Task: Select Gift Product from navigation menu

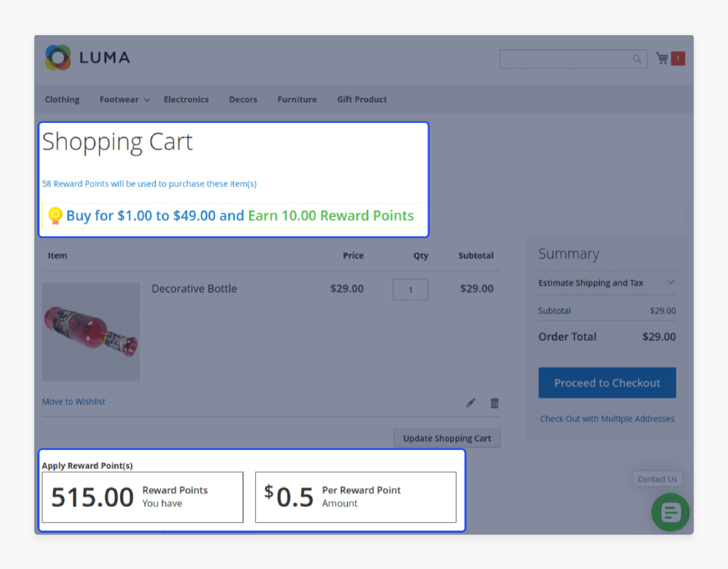Action: point(362,99)
